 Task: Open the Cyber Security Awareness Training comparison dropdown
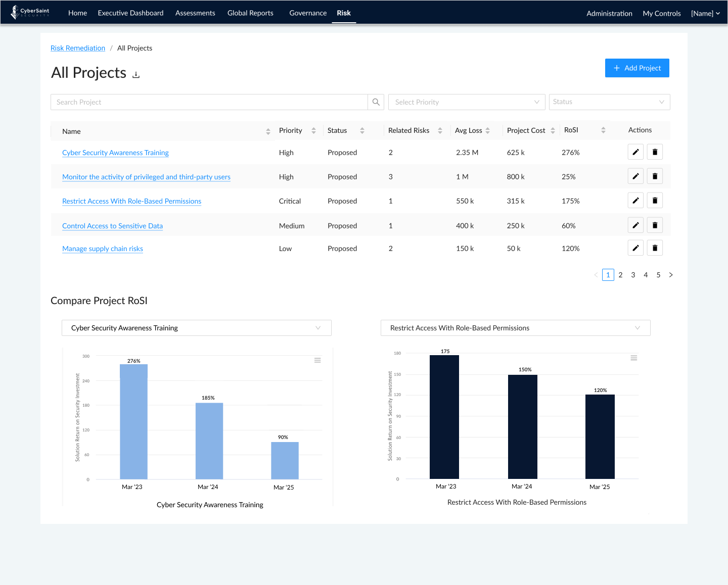196,328
